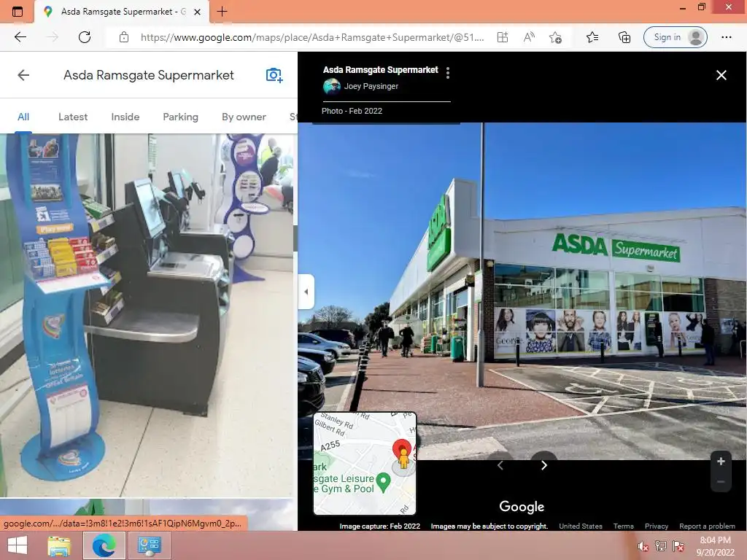Close the Asda Ramsgate Supermarket browser tab
747x560 pixels.
click(197, 12)
